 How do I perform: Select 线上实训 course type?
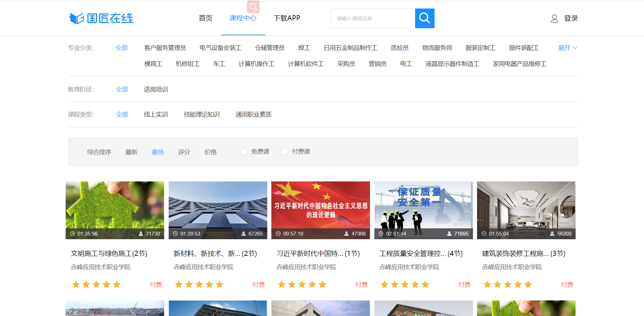point(156,115)
